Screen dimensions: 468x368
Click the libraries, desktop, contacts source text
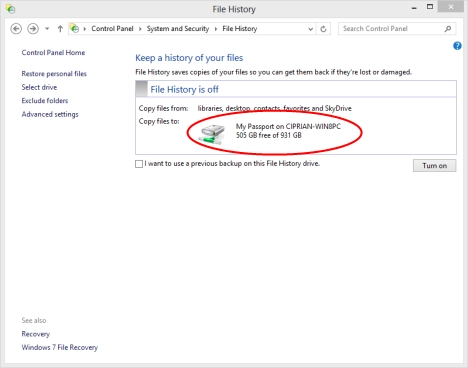click(x=274, y=108)
